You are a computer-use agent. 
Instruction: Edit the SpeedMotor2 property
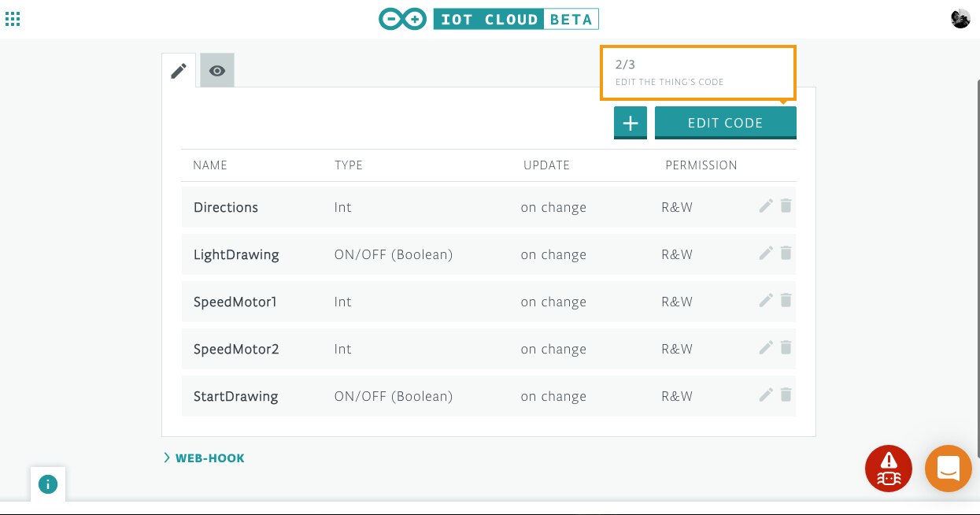click(x=766, y=348)
